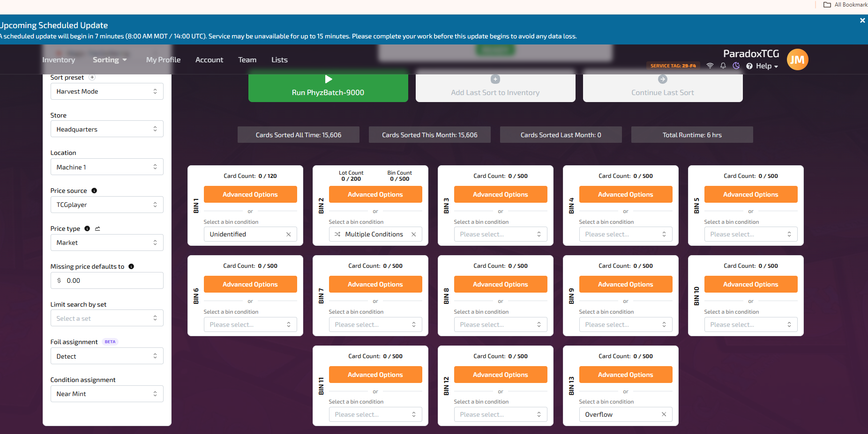Click the Price source info icon
The image size is (868, 434).
tap(94, 191)
